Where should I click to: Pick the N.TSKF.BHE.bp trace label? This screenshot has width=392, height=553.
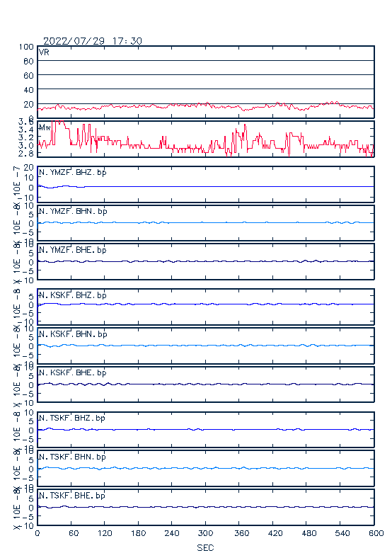(x=72, y=496)
